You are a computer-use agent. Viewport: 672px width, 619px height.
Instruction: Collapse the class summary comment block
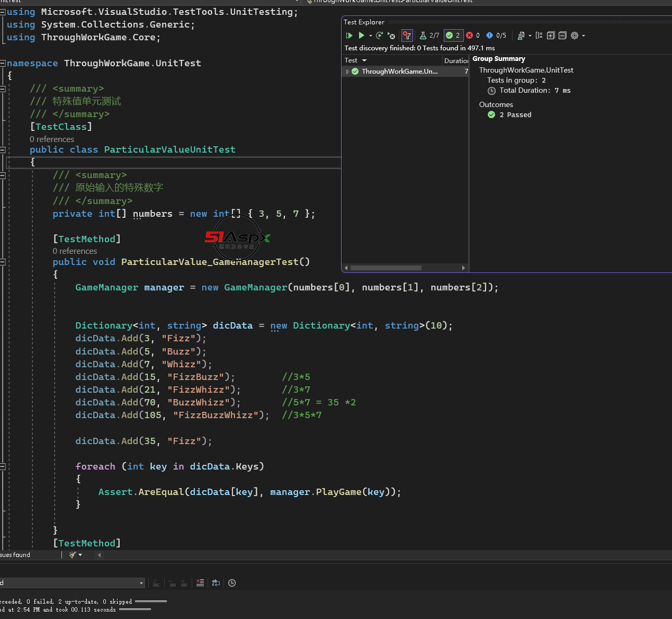[3, 89]
